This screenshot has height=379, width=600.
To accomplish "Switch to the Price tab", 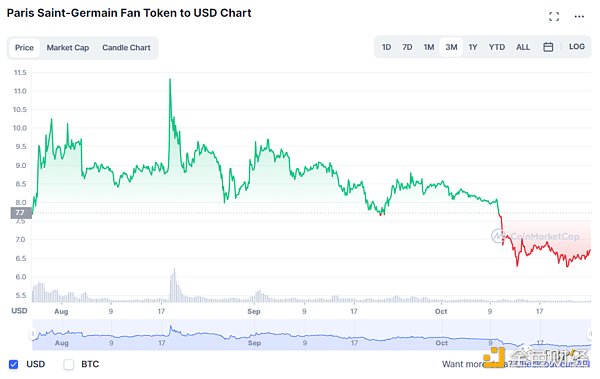I will (24, 48).
